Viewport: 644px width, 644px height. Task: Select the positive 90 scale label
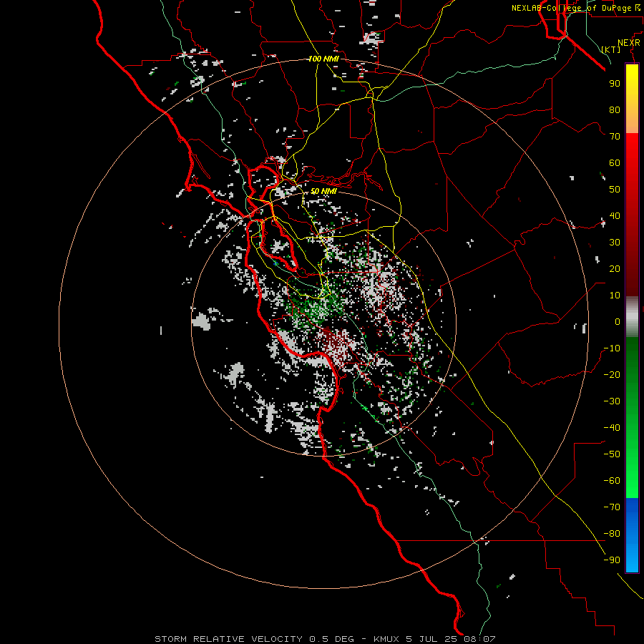pos(615,84)
